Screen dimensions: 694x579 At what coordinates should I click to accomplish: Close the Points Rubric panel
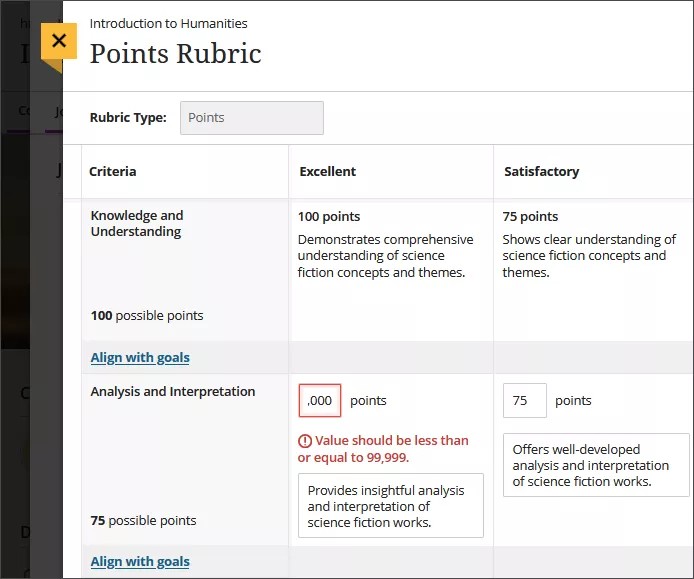click(59, 41)
